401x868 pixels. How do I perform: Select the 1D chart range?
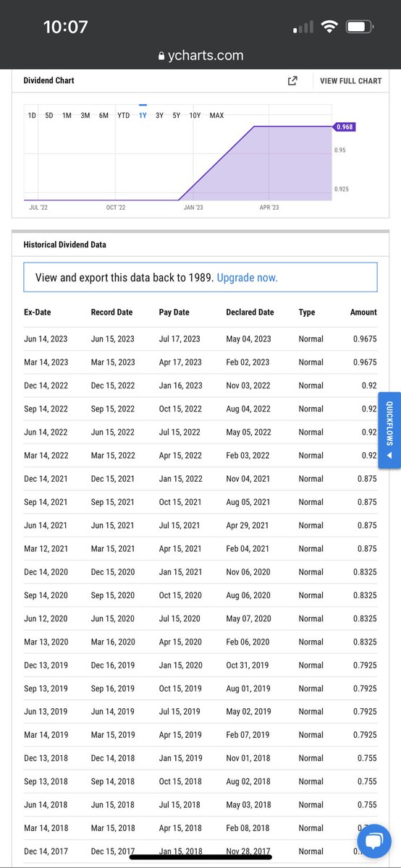point(32,116)
